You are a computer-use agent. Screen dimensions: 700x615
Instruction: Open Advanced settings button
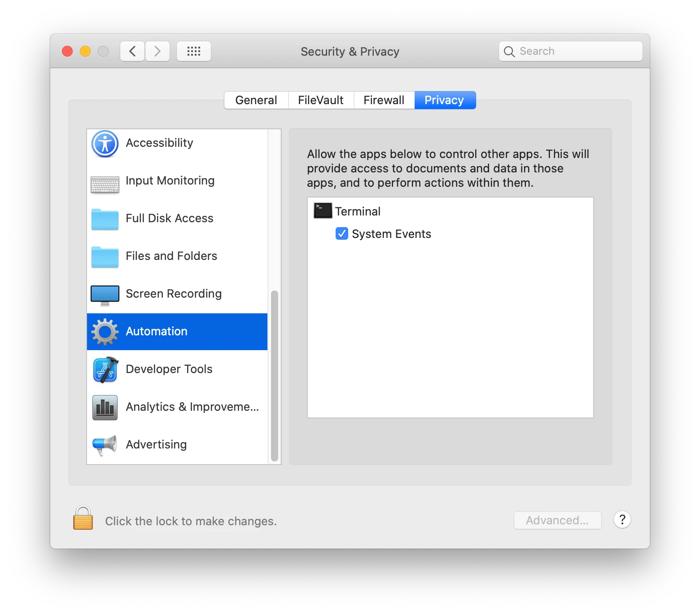[557, 520]
